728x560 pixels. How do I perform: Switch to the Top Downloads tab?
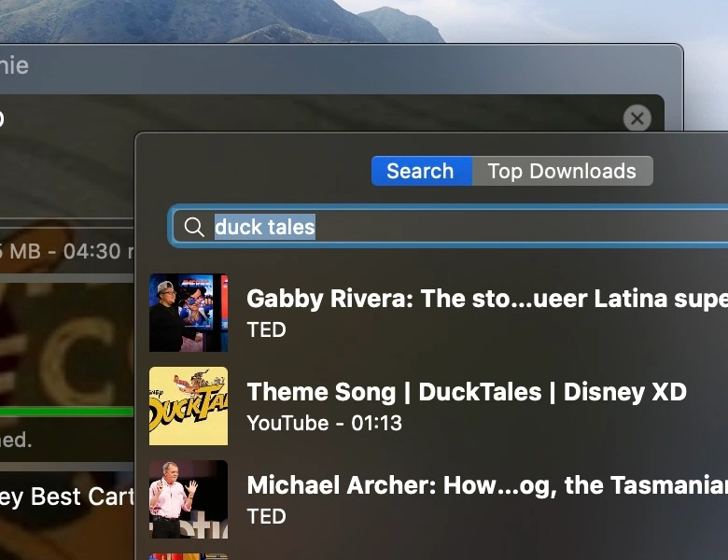coord(562,171)
